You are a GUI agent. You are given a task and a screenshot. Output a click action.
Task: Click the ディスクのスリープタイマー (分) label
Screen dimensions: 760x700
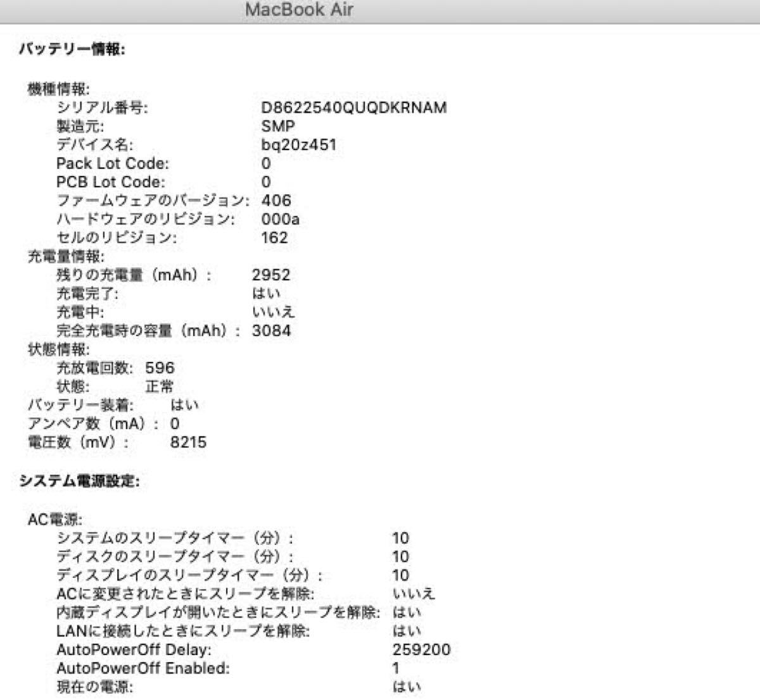pos(175,557)
